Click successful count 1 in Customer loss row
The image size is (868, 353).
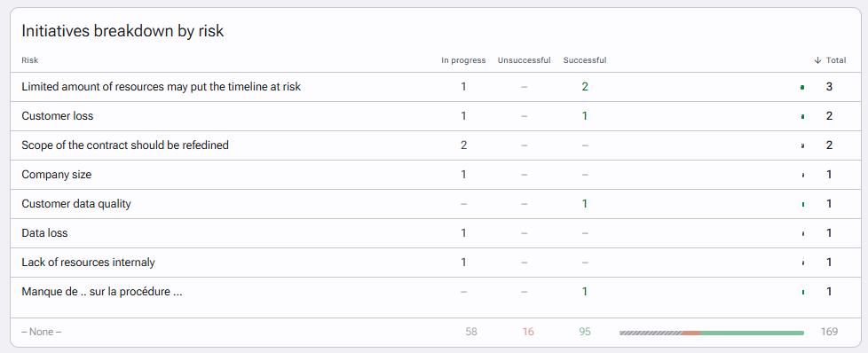coord(585,116)
